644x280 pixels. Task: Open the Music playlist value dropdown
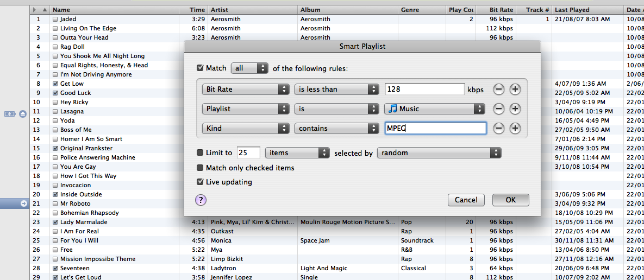coord(435,109)
